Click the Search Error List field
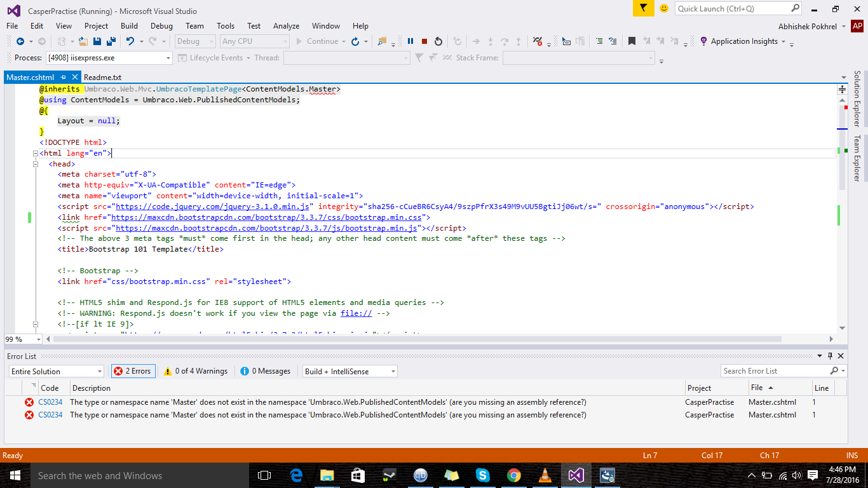This screenshot has height=488, width=868. 784,371
